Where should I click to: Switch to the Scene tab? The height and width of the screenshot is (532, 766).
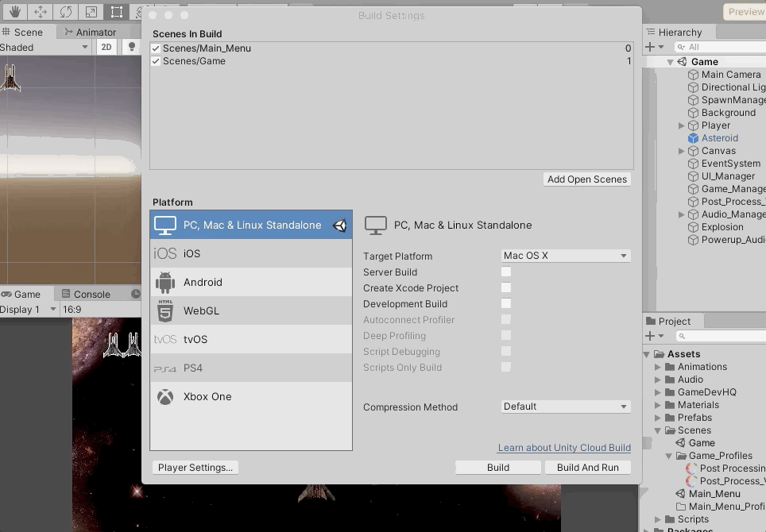coord(22,33)
